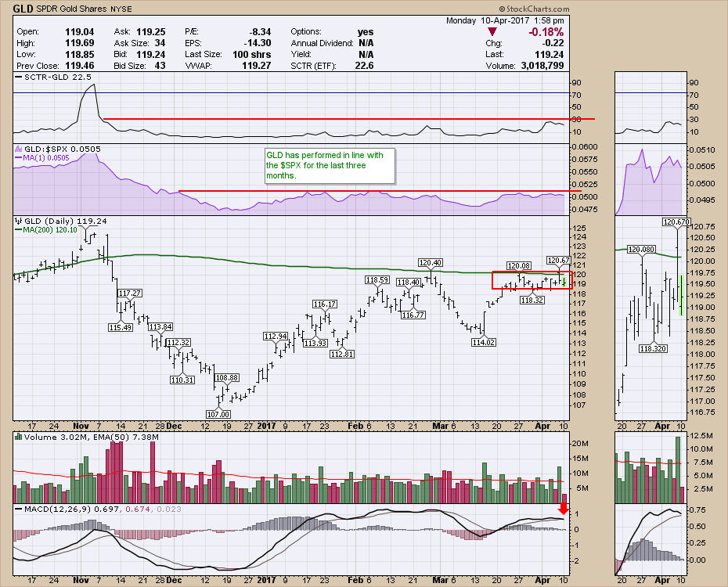Click the 107.00 low price label
The height and width of the screenshot is (587, 728).
218,414
